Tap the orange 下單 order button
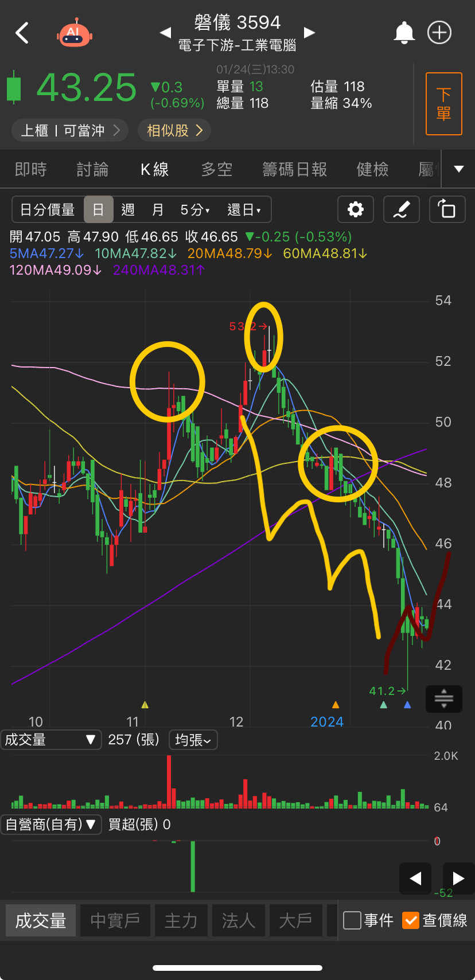Viewport: 475px width, 980px height. pyautogui.click(x=443, y=104)
